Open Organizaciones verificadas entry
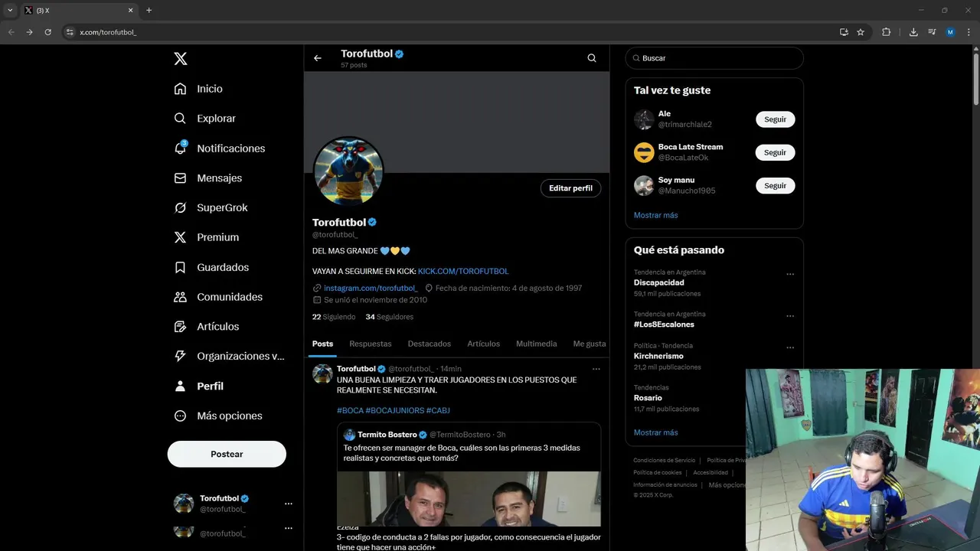Image resolution: width=980 pixels, height=551 pixels. [230, 356]
